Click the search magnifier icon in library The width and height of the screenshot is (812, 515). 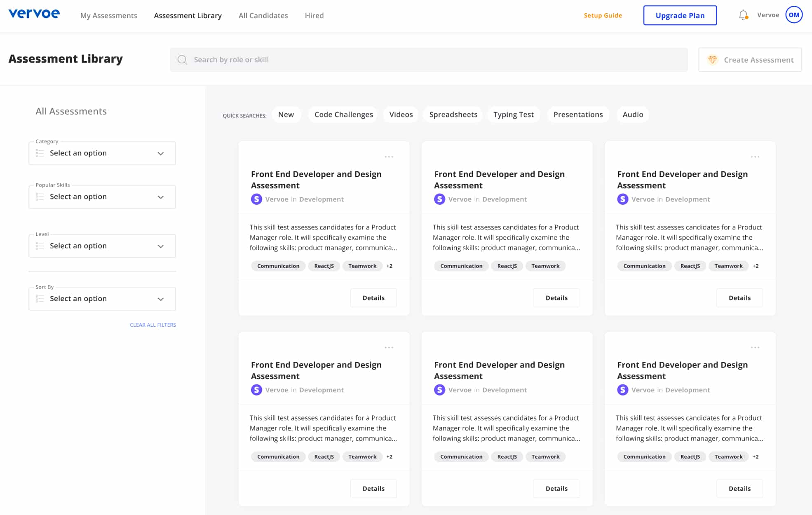183,60
